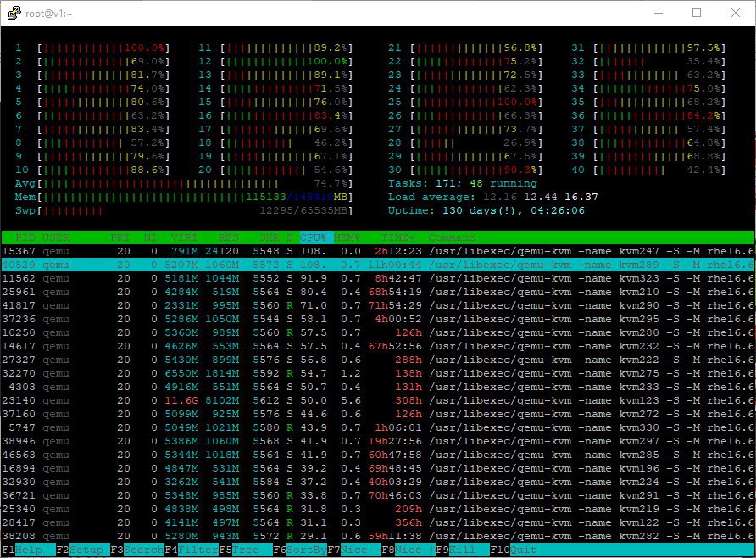Select process row PID 38946 kvm297
Screen dimensions: 756x558
[378, 441]
